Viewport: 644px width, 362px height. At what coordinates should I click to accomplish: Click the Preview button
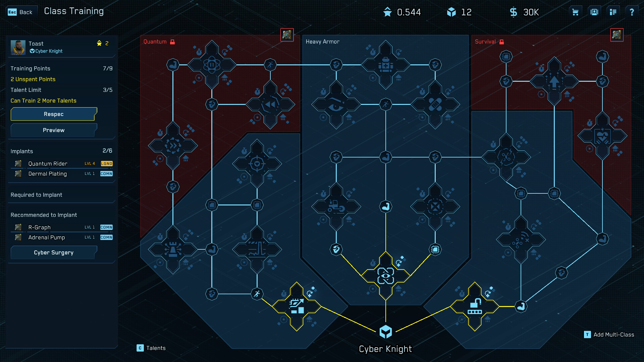53,130
